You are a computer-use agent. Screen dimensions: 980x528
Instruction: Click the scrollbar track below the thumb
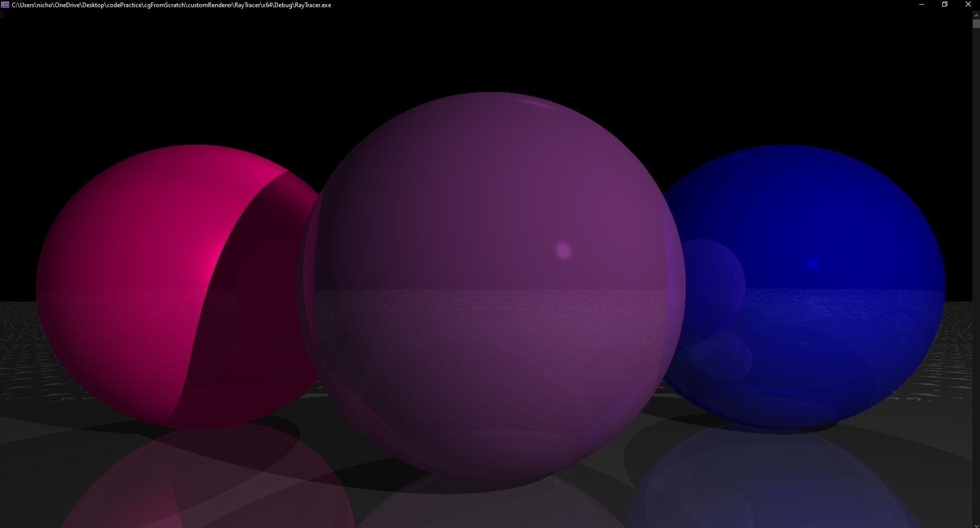[x=976, y=256]
